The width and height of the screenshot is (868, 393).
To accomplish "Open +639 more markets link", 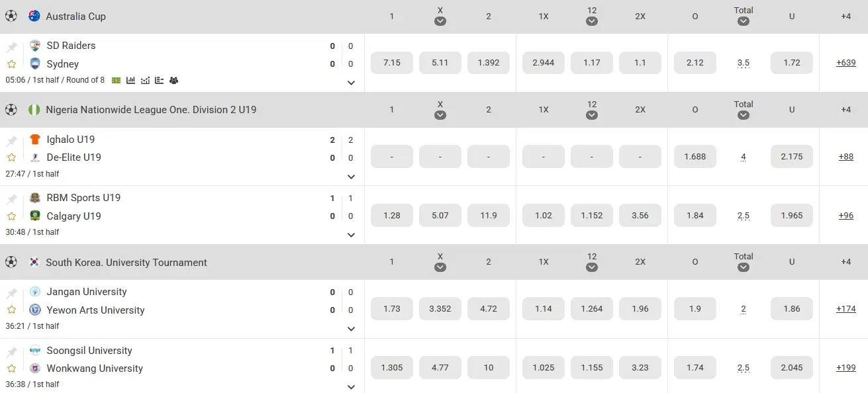I will tap(846, 63).
